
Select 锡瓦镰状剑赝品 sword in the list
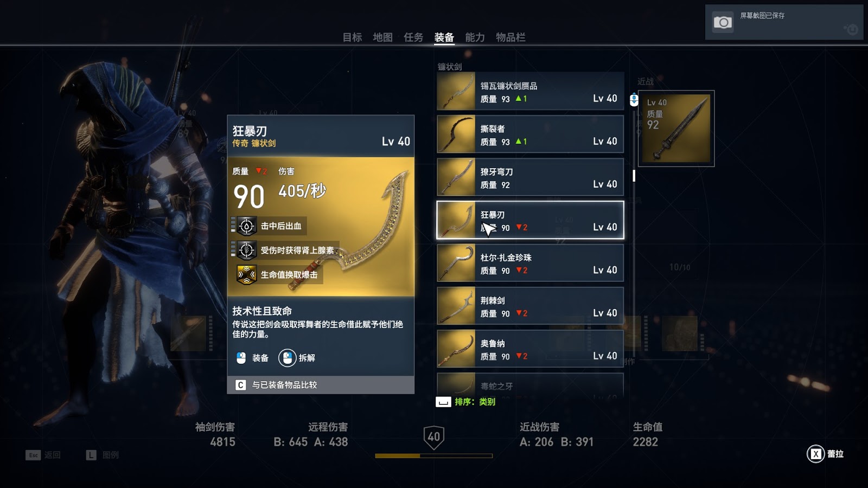[531, 91]
